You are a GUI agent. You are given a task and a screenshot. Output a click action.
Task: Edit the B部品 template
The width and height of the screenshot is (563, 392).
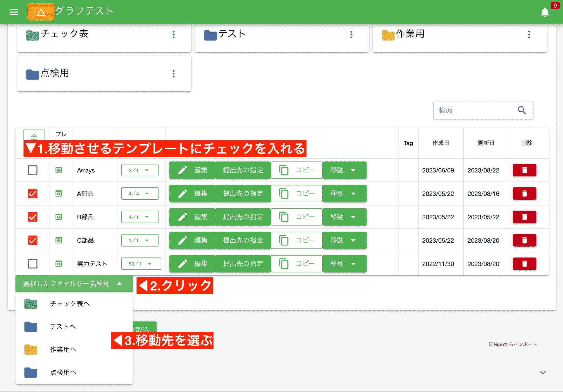(192, 217)
